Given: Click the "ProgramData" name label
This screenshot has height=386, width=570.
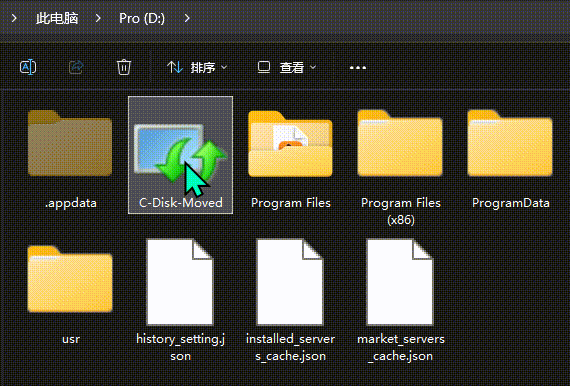Looking at the screenshot, I should point(511,203).
